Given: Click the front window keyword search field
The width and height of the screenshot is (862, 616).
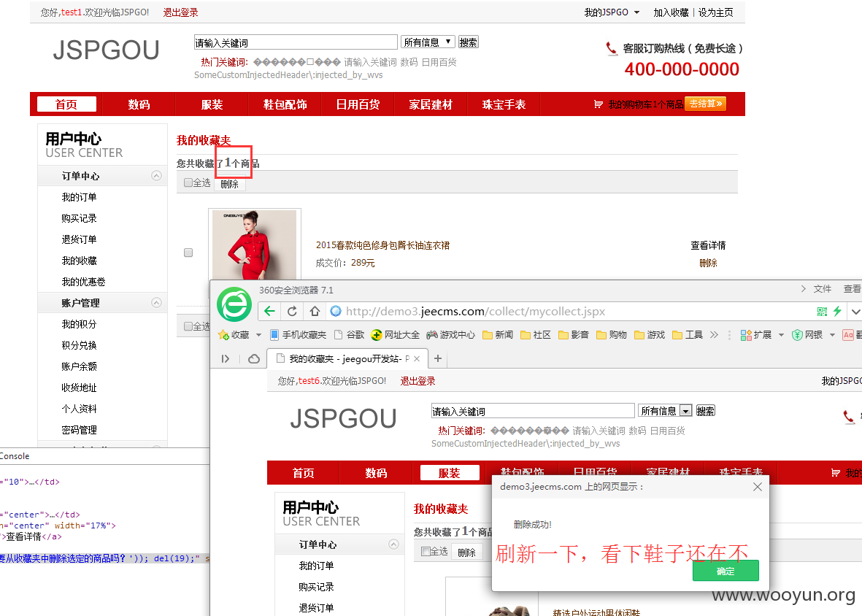Looking at the screenshot, I should [533, 411].
